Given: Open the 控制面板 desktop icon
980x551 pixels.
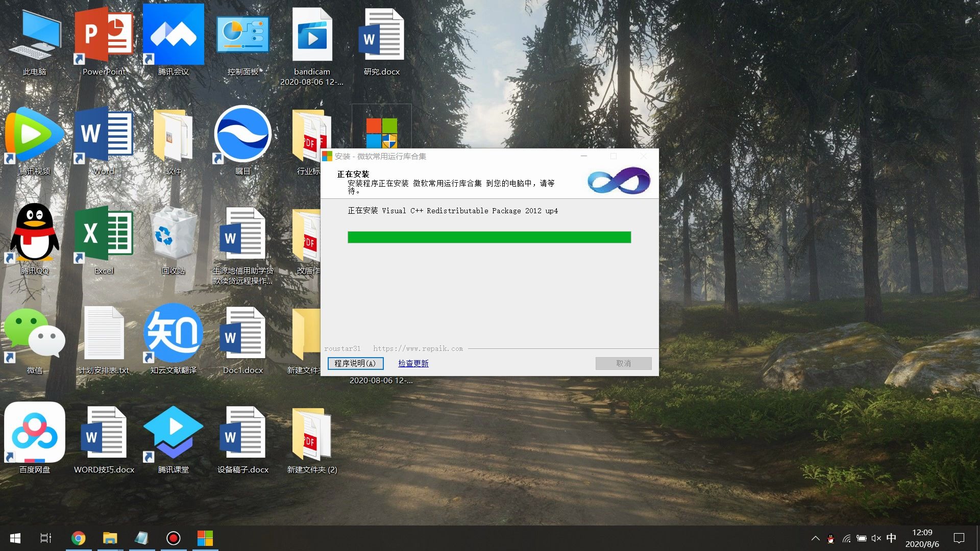Looking at the screenshot, I should [242, 36].
